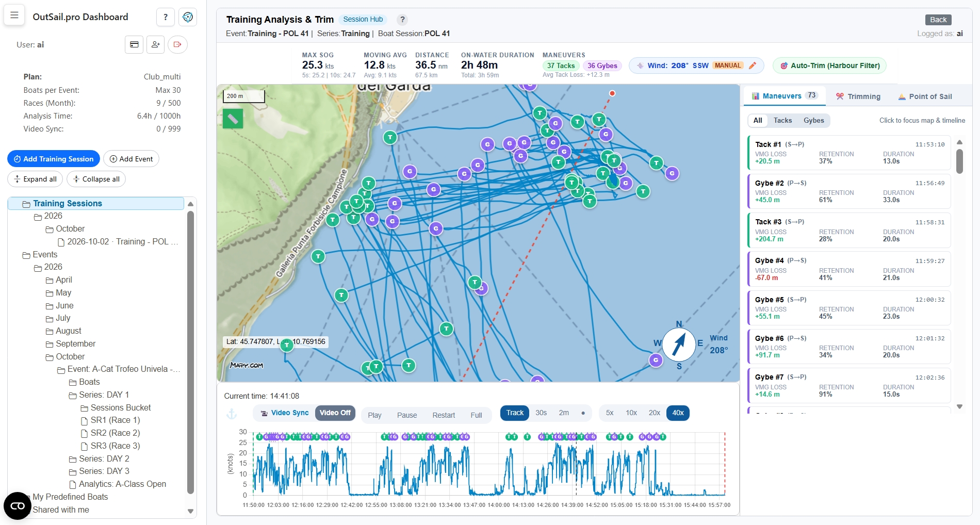Viewport: 980px width, 525px height.
Task: Select the green ruler tool on the map
Action: click(233, 119)
